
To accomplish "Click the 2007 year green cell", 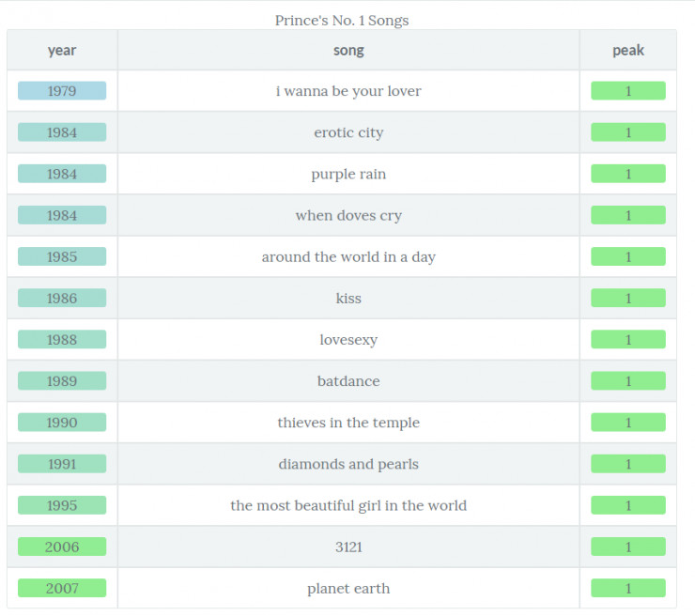I will tap(62, 589).
